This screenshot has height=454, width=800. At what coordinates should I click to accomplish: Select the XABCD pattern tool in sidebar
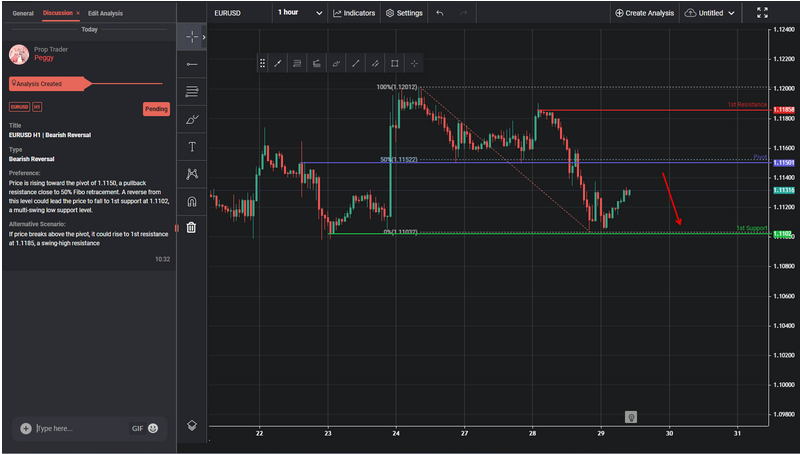tap(192, 174)
